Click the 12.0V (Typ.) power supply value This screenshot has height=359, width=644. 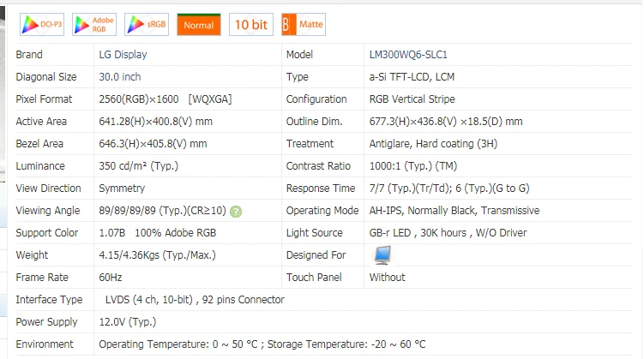click(x=128, y=321)
